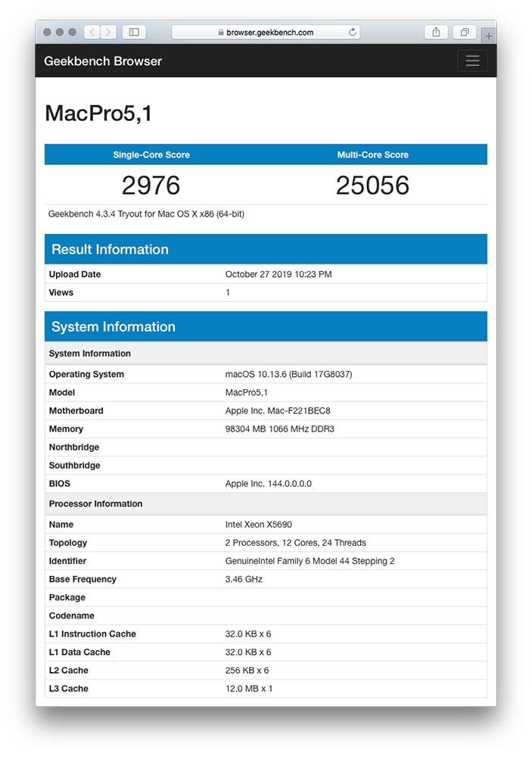Click the Intel Xeon X5690 processor name

pyautogui.click(x=259, y=525)
